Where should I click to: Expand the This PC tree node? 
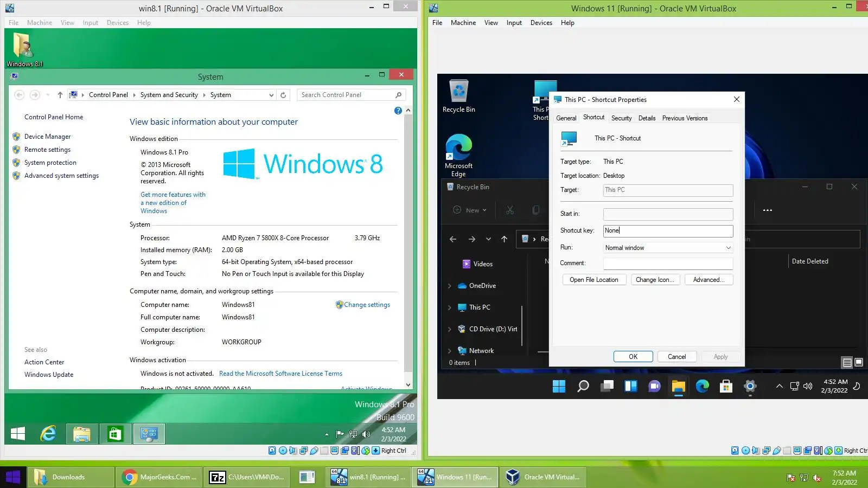[x=450, y=307]
